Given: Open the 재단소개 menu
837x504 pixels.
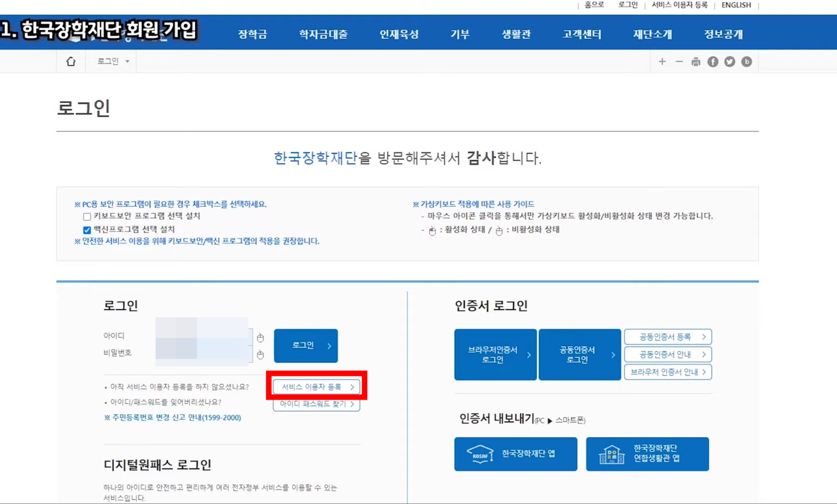Looking at the screenshot, I should pyautogui.click(x=652, y=34).
